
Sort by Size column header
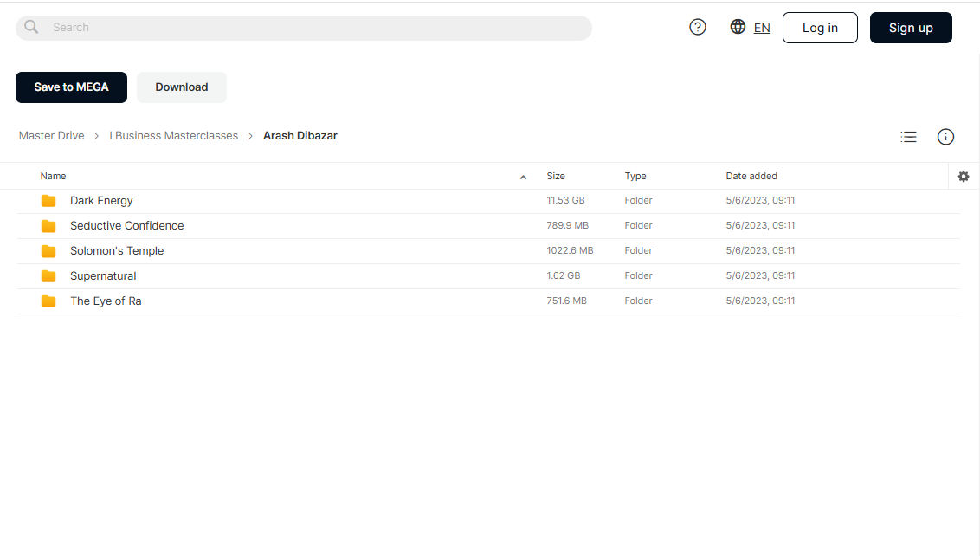coord(556,177)
